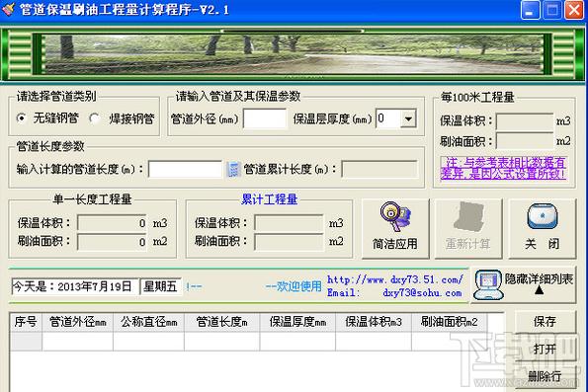This screenshot has width=588, height=392.
Task: Select the 焊接钢管 radio button
Action: [94, 118]
